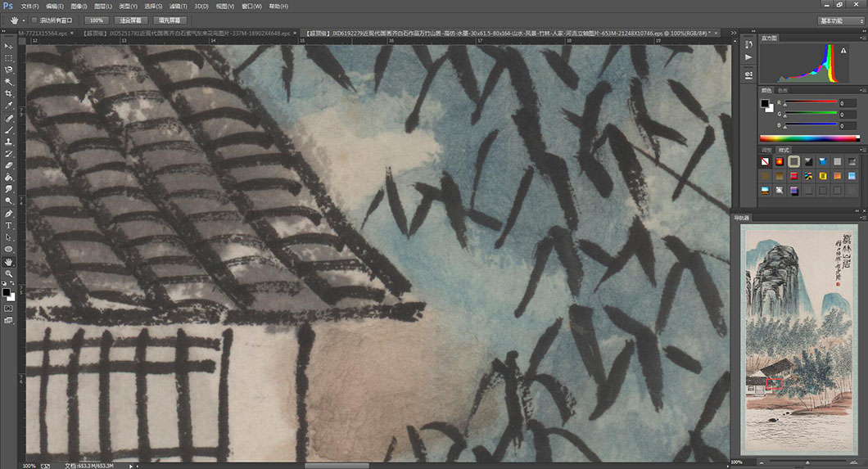The height and width of the screenshot is (469, 868).
Task: Open the Edit (编辑) menu
Action: pyautogui.click(x=54, y=7)
